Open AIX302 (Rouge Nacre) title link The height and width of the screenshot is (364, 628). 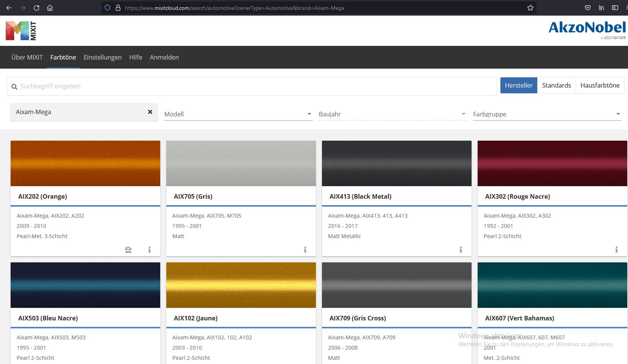[x=518, y=196]
